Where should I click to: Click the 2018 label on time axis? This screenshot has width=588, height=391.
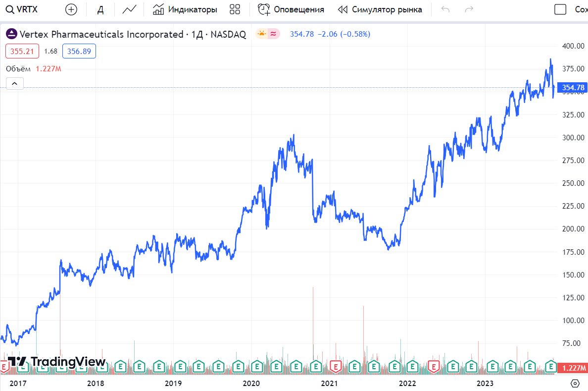(x=96, y=383)
